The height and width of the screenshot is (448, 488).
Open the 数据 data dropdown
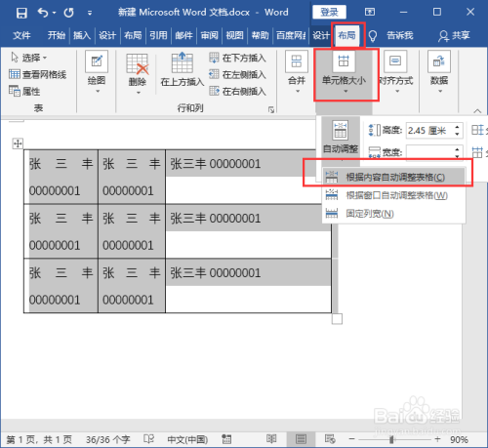439,72
